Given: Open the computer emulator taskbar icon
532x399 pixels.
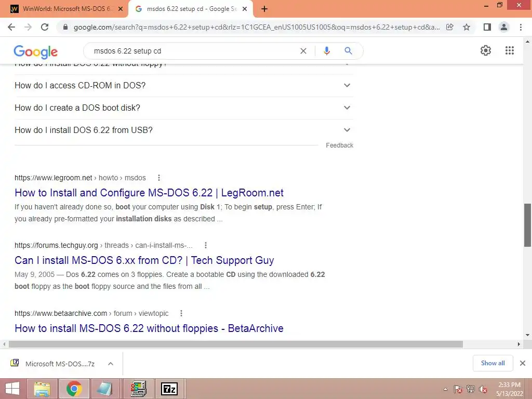Looking at the screenshot, I should tap(138, 389).
